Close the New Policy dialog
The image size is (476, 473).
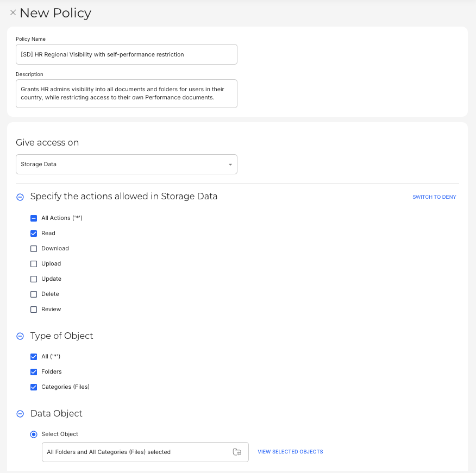pos(13,12)
